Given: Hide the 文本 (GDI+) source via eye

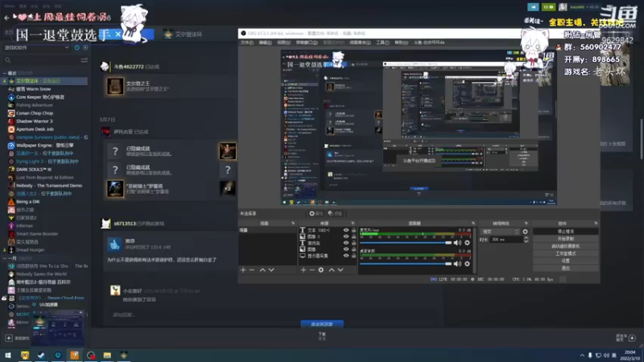Looking at the screenshot, I should coord(346,230).
